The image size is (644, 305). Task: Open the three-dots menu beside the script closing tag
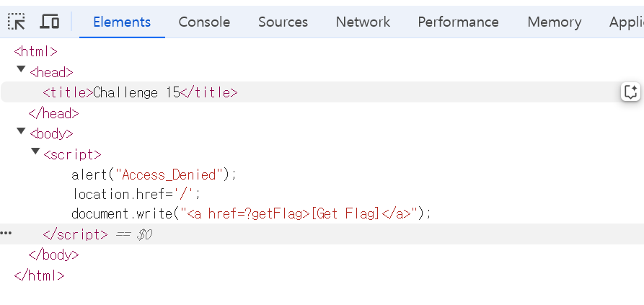pyautogui.click(x=6, y=234)
